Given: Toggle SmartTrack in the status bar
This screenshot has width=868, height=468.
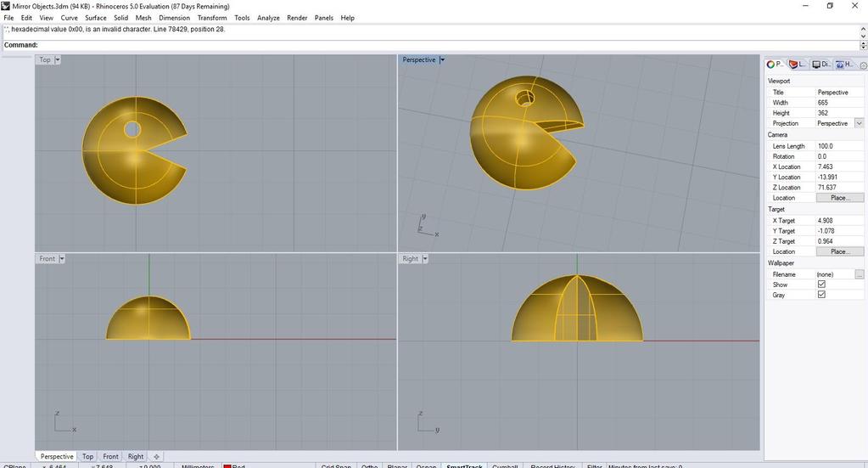Looking at the screenshot, I should [x=464, y=466].
